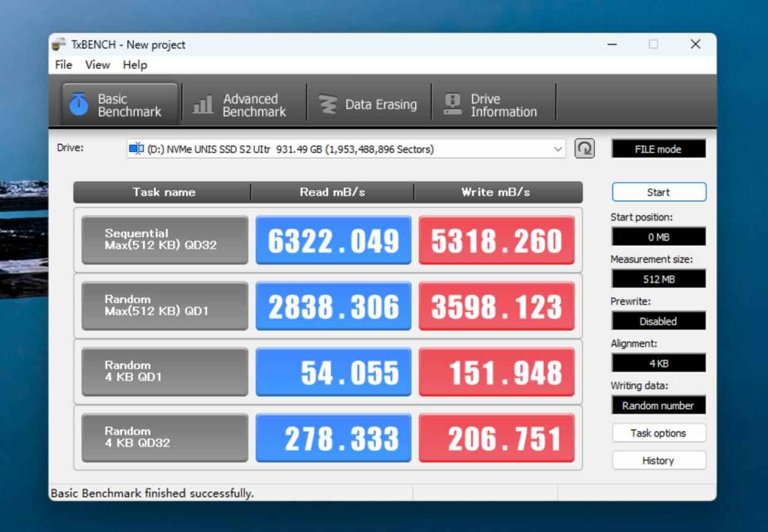Click the Task name column header
Image resolution: width=768 pixels, height=532 pixels.
[x=163, y=192]
